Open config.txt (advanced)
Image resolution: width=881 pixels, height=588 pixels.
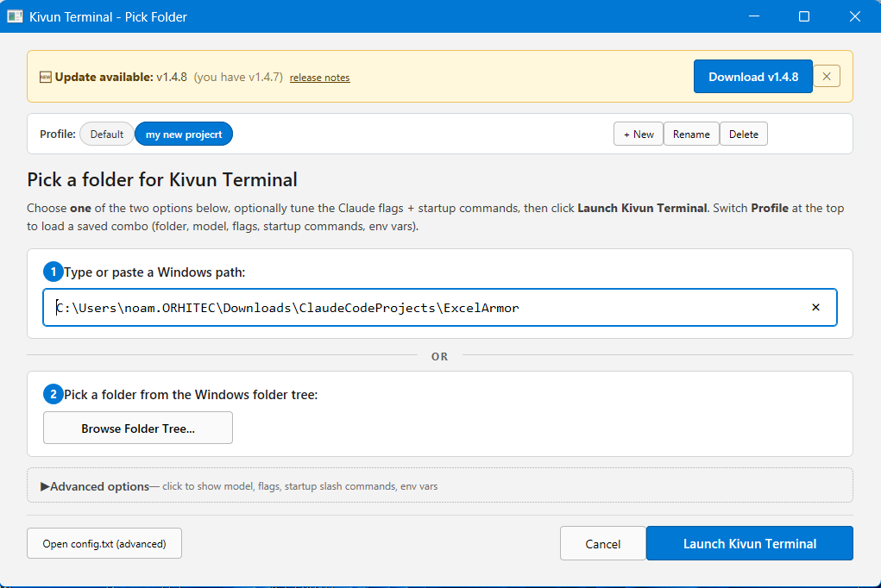104,543
